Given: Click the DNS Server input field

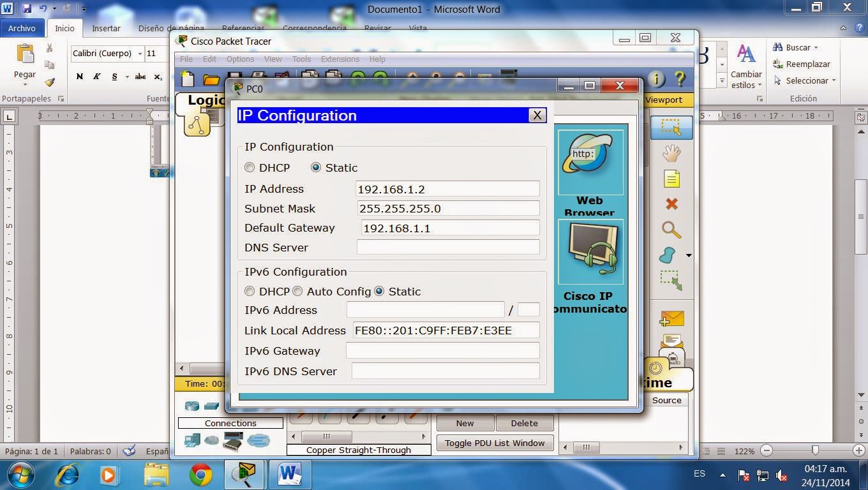Looking at the screenshot, I should 447,247.
